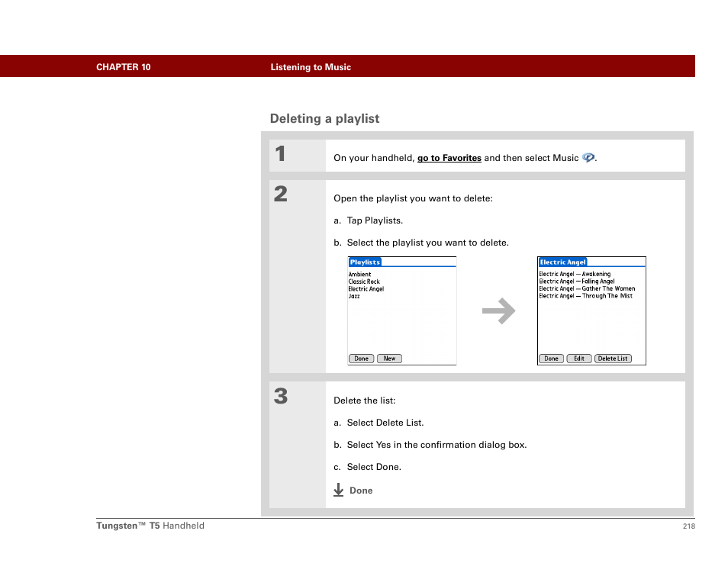This screenshot has width=728, height=563.
Task: Select the Ambient playlist
Action: click(360, 275)
